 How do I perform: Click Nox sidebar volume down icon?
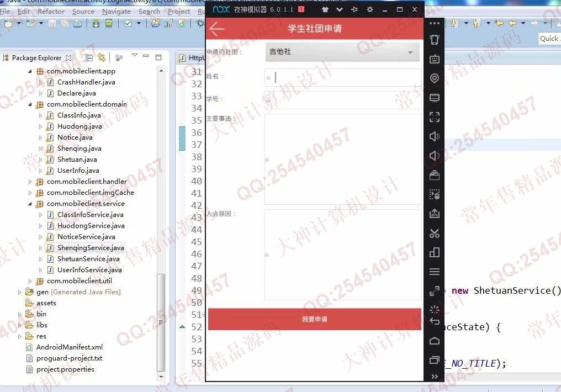click(435, 156)
